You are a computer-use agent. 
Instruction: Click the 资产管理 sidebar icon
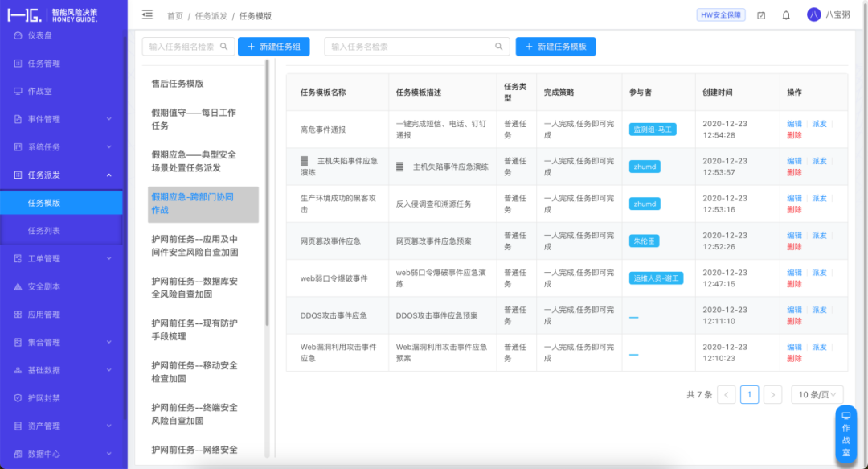coord(18,426)
